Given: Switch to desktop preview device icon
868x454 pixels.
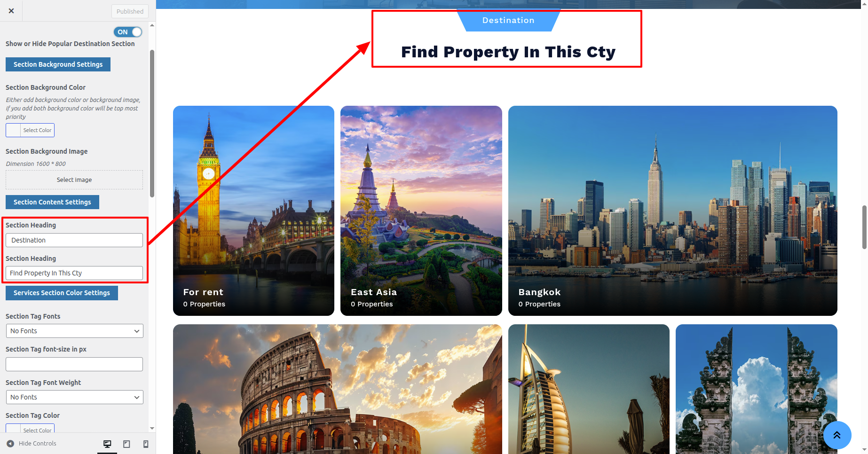Looking at the screenshot, I should [107, 444].
